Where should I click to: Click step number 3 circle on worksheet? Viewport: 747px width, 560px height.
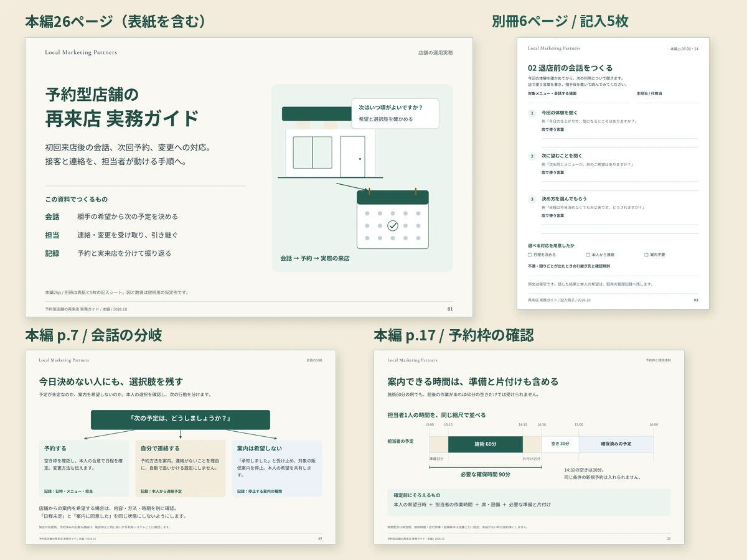tap(532, 199)
